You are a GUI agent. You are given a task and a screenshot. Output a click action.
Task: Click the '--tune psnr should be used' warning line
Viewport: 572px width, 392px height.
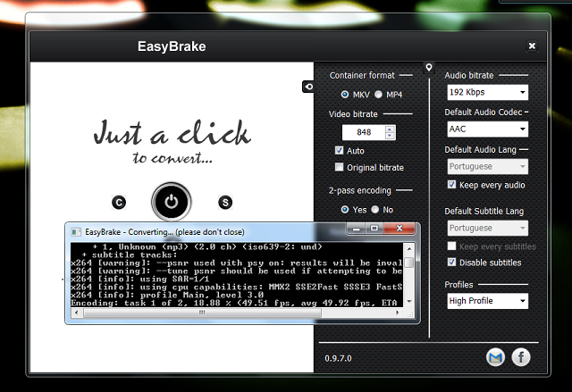tap(236, 271)
